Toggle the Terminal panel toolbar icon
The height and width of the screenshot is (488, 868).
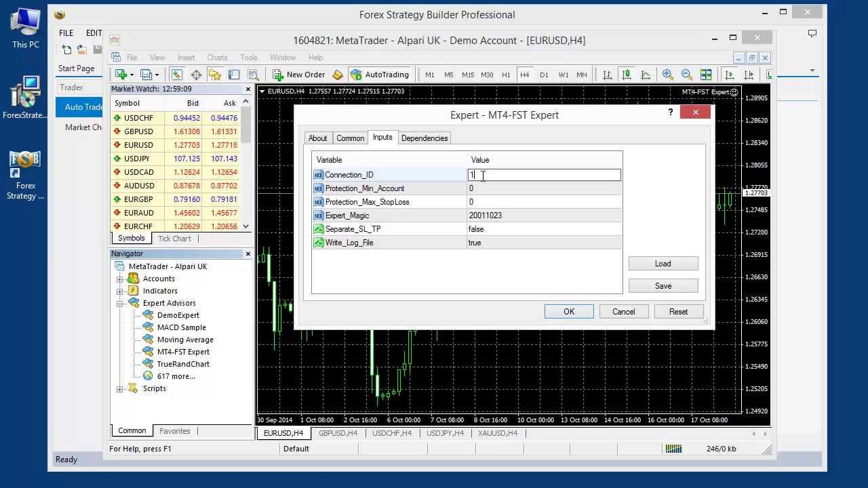click(x=234, y=75)
